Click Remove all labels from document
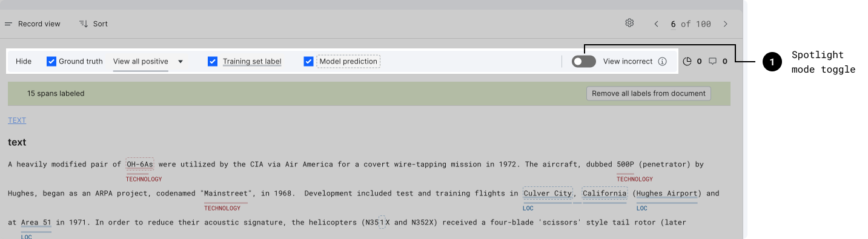This screenshot has height=239, width=868. coord(649,93)
